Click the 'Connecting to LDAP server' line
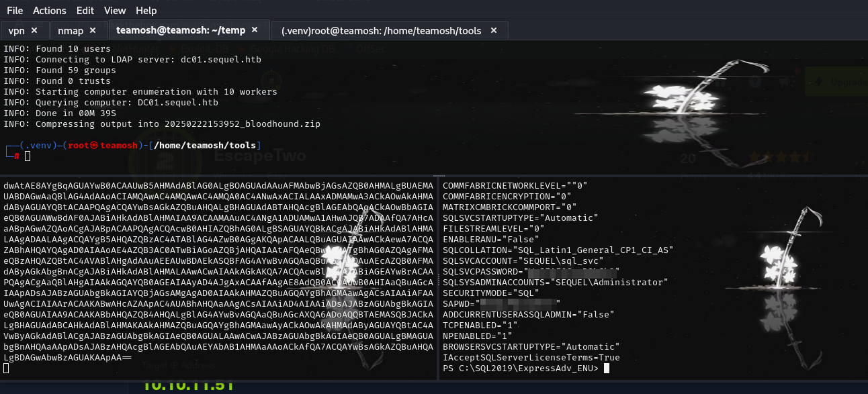The image size is (868, 394). [x=132, y=60]
